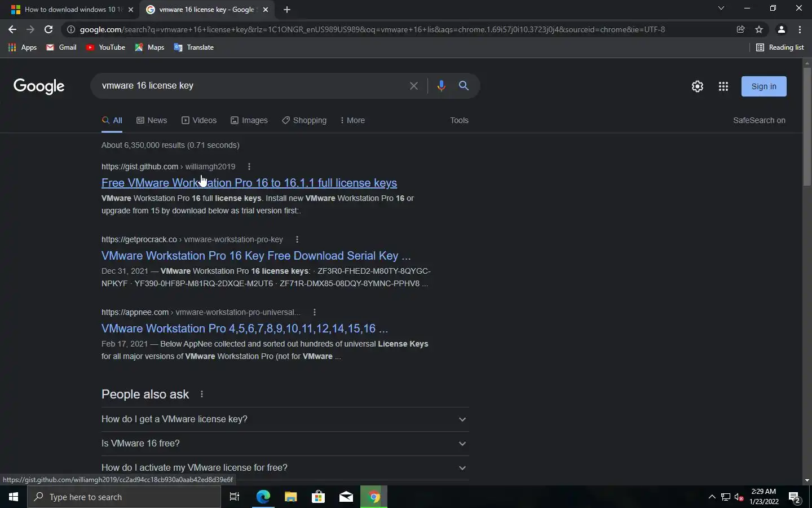Open the taskbar clock showing 2:29 AM
Image resolution: width=812 pixels, height=508 pixels.
click(x=765, y=497)
